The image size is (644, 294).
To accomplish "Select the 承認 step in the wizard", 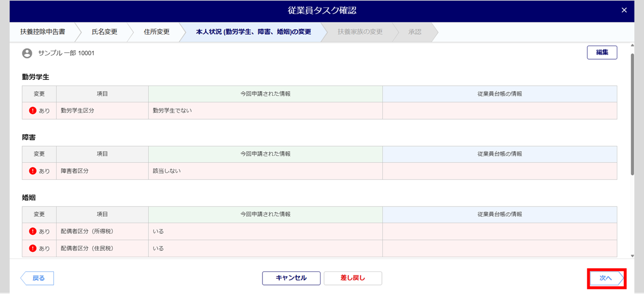I will [415, 32].
